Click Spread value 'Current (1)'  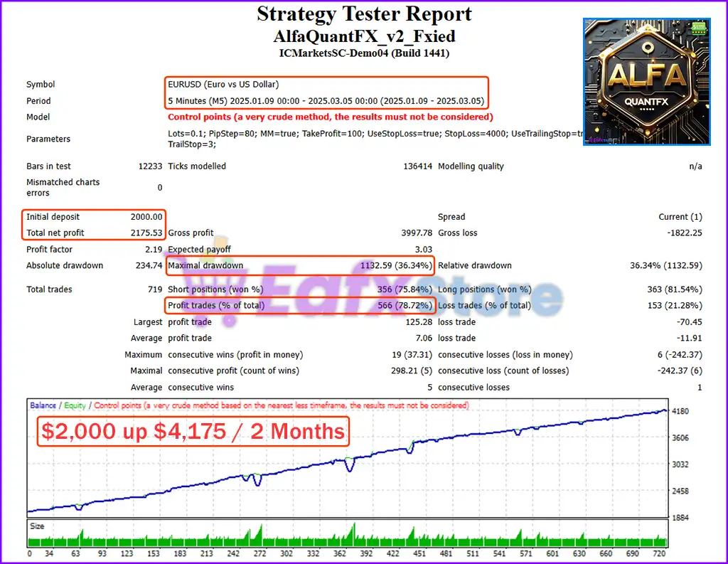[x=680, y=217]
